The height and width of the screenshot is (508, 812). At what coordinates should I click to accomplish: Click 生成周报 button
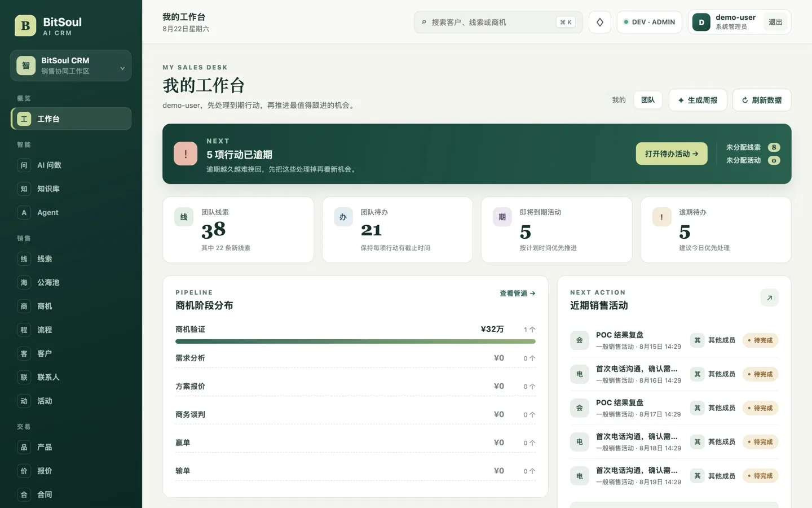coord(698,100)
